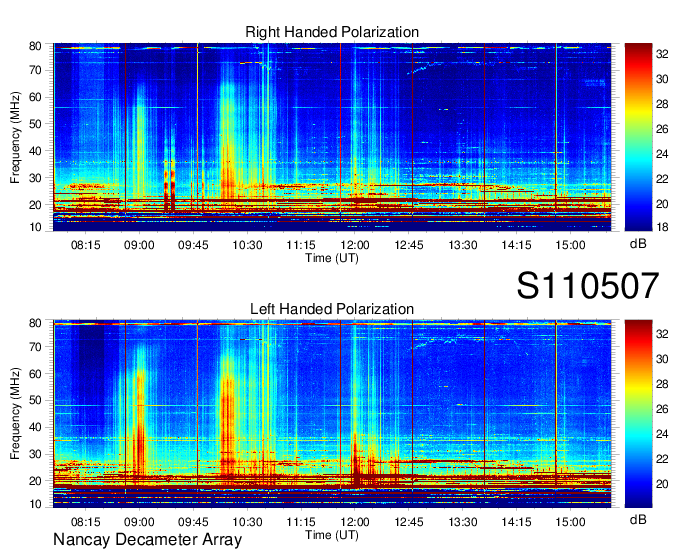680x552 pixels.
Task: Click the 12:45 tick on the bottom time axis
Action: tap(409, 522)
